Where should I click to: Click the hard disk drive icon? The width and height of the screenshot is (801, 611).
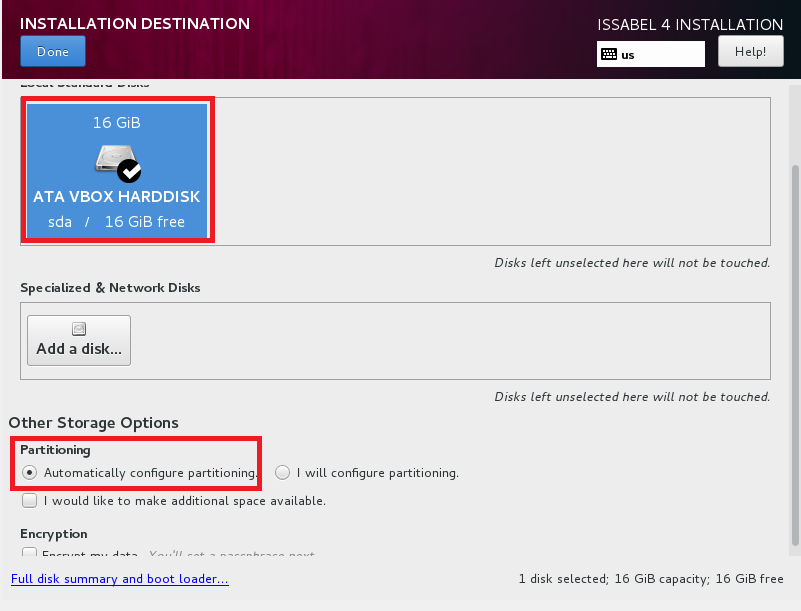coord(110,159)
